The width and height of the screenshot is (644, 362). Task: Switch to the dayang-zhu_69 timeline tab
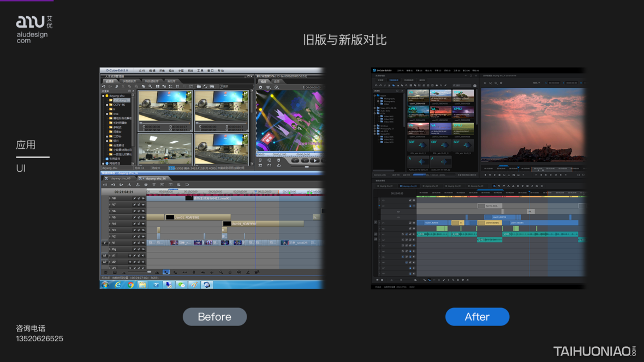point(122,178)
